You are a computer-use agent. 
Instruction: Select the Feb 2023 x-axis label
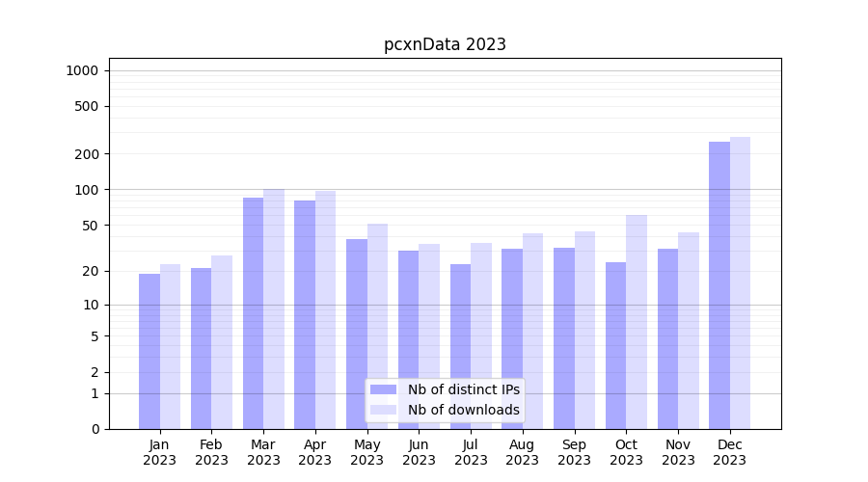tap(211, 452)
